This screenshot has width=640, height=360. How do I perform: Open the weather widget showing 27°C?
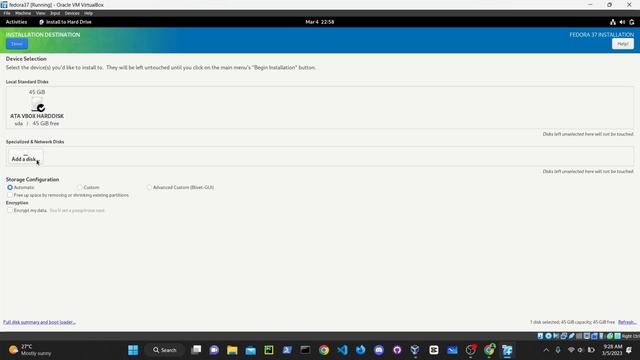click(x=31, y=350)
